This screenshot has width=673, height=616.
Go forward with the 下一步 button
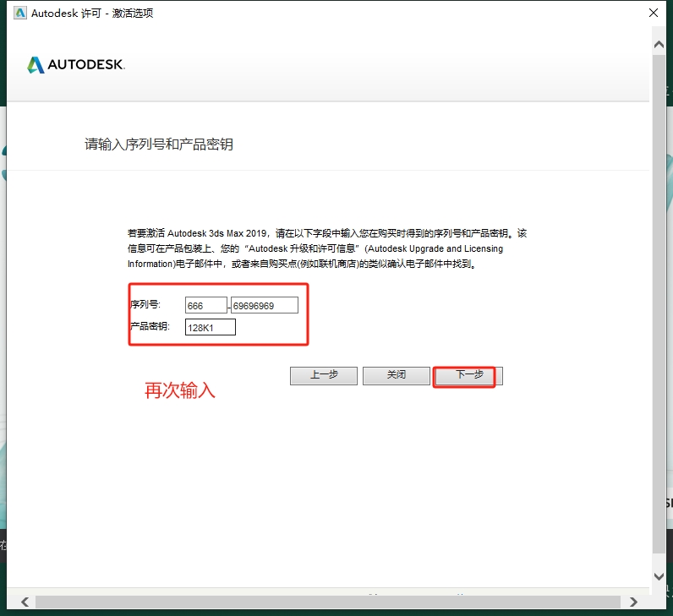click(468, 375)
